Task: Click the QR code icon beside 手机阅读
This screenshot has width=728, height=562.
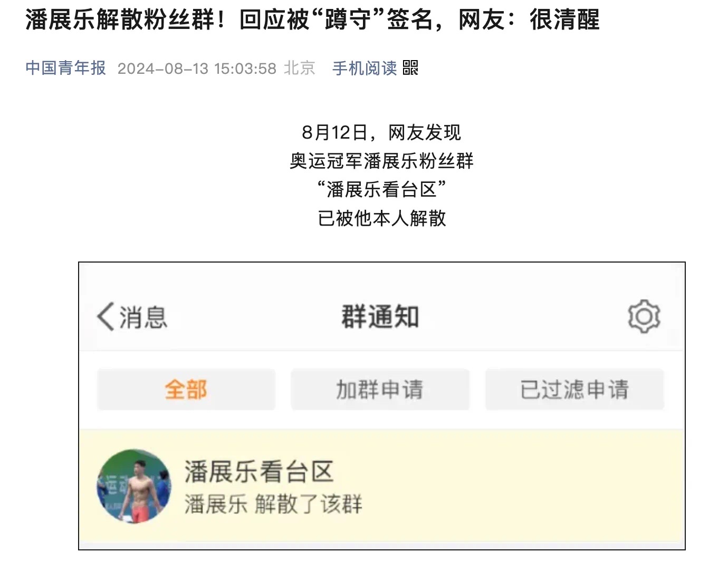Action: tap(410, 68)
